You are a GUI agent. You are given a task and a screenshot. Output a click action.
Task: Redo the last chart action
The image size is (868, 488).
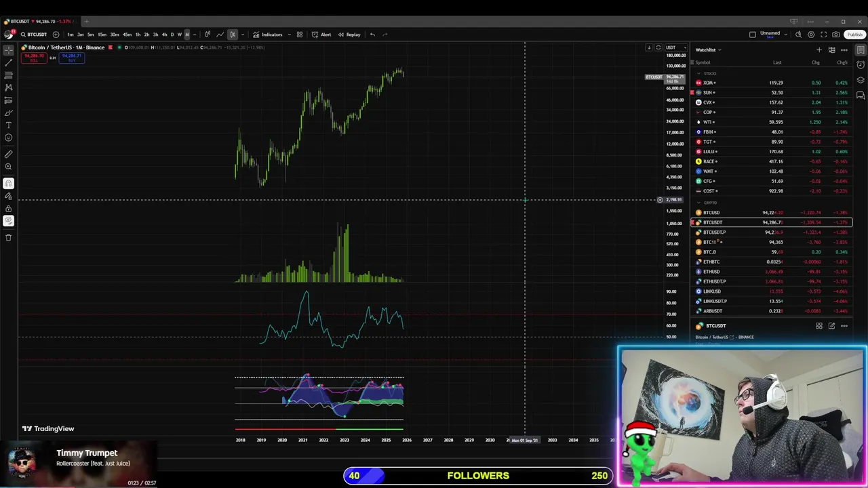point(384,35)
